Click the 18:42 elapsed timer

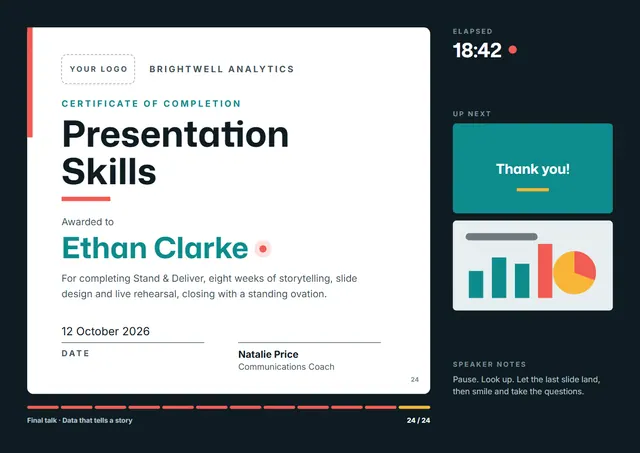click(x=477, y=50)
